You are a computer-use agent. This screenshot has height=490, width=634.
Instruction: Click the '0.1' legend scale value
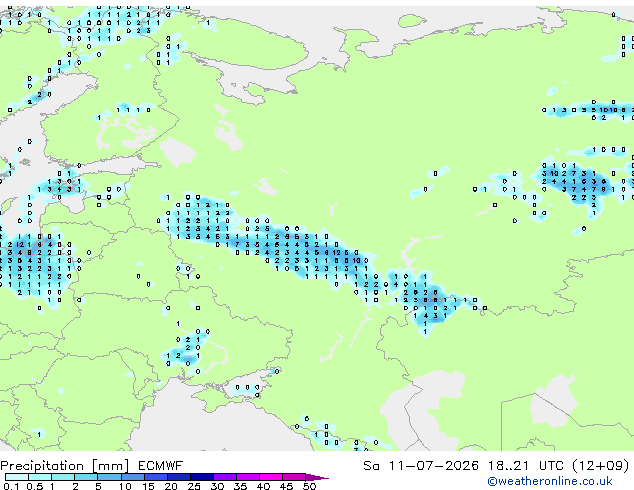11,486
